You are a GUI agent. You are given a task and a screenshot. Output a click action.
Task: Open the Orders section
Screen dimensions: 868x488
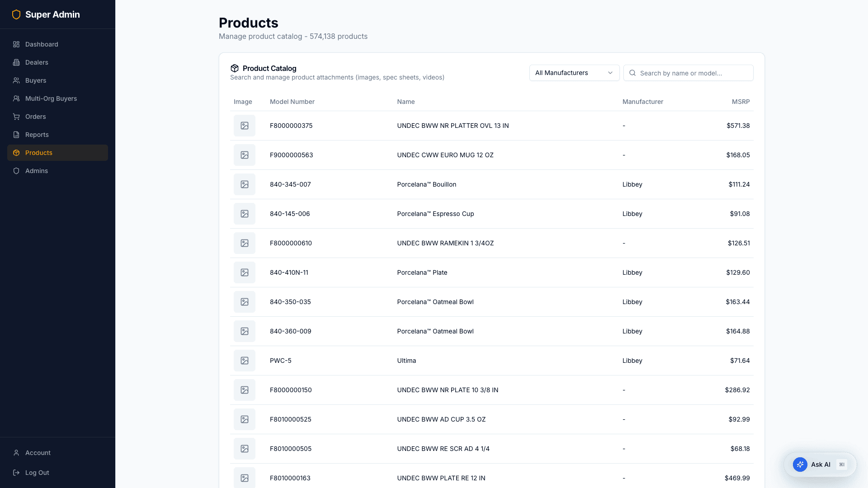57,117
